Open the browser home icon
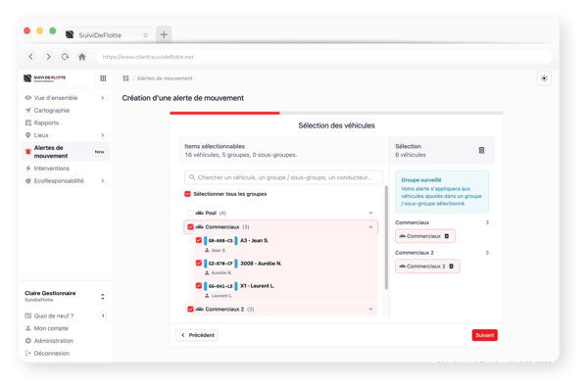 82,57
